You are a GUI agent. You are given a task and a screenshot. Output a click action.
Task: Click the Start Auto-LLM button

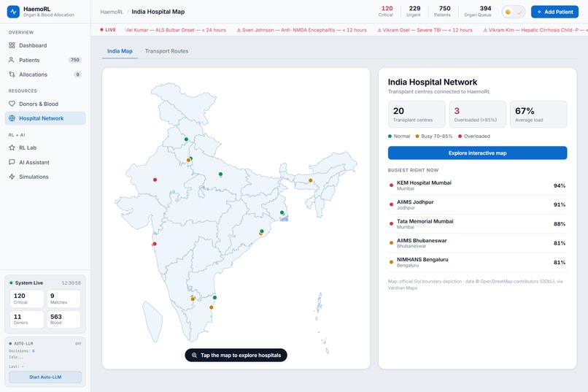[x=45, y=377]
